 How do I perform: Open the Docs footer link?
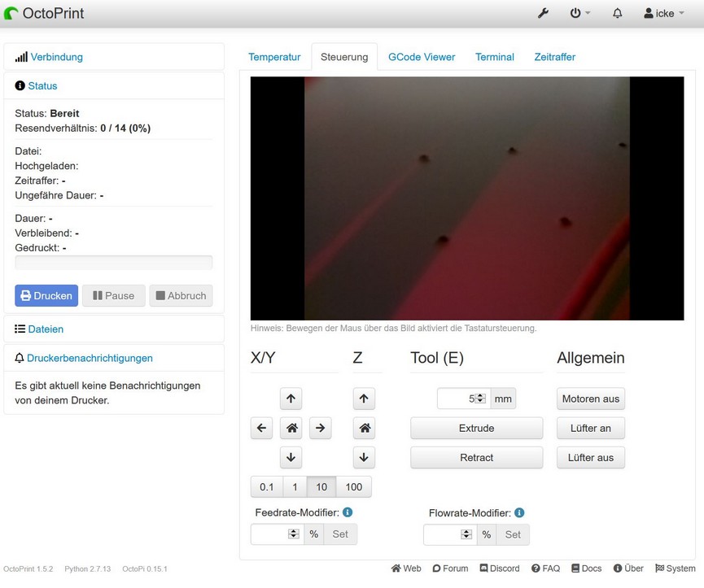coord(586,568)
